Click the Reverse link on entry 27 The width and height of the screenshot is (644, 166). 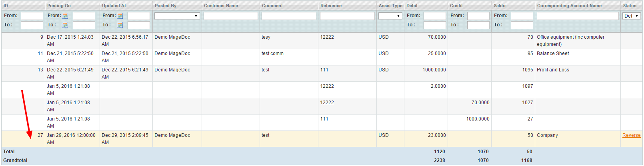[631, 135]
